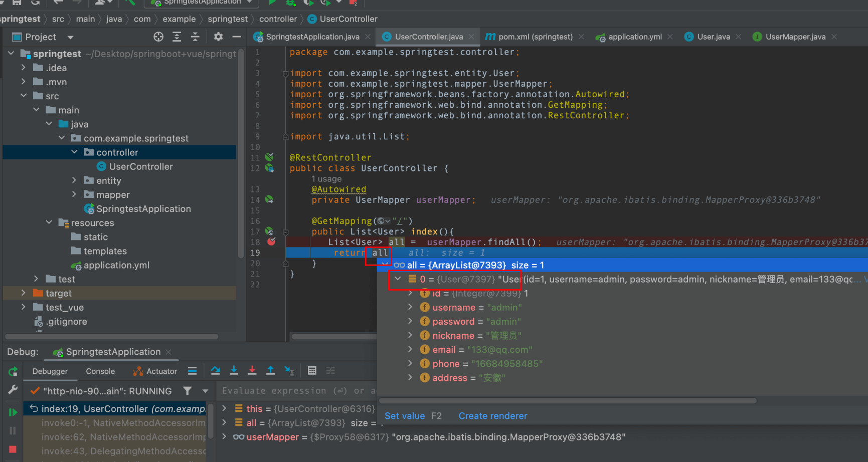Click the popup's horizontal scrollbar
Viewport: 868px width, 462px height.
[x=568, y=400]
